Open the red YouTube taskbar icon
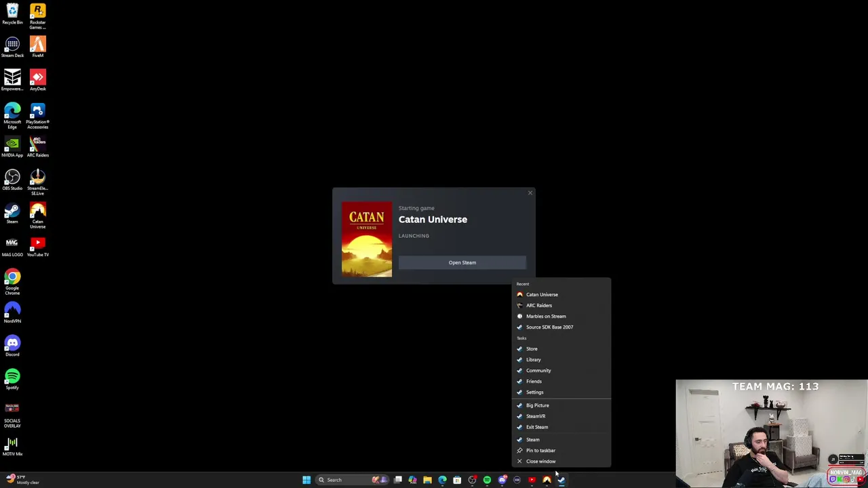The width and height of the screenshot is (868, 488). pos(532,480)
